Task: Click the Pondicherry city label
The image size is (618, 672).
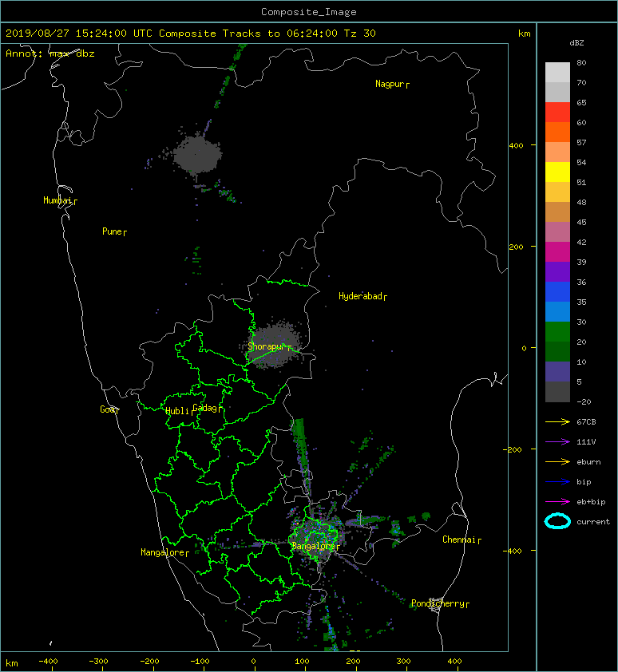Action: click(438, 603)
